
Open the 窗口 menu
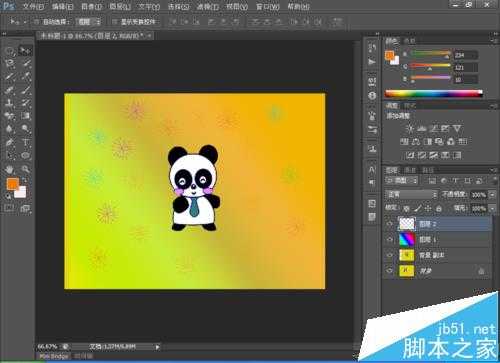coord(268,6)
